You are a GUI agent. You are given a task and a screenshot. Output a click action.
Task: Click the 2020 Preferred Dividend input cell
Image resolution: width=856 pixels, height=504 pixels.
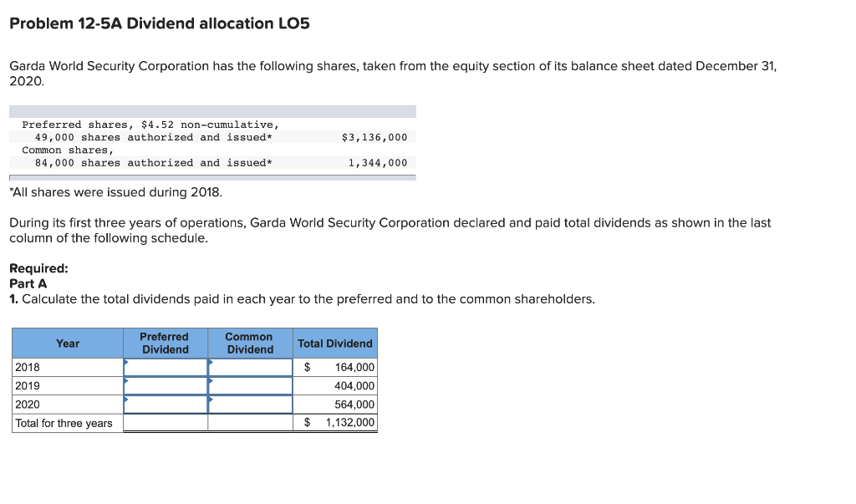pos(166,405)
